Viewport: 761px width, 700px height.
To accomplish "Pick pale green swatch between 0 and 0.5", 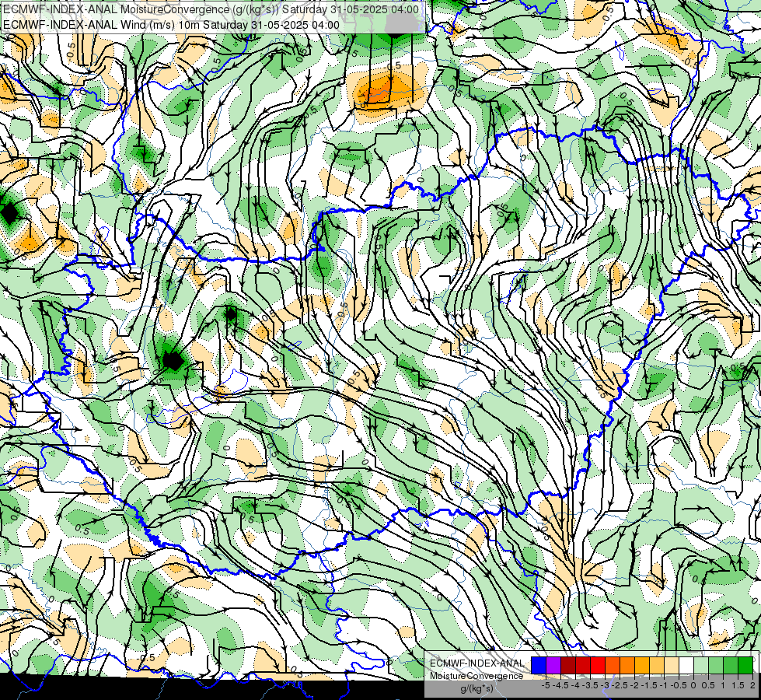I will click(x=701, y=665).
